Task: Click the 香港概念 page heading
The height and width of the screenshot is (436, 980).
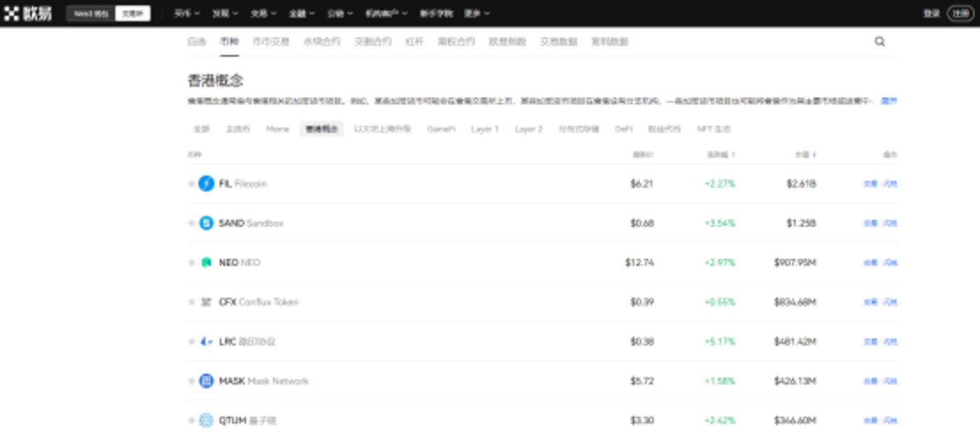Action: (x=215, y=80)
